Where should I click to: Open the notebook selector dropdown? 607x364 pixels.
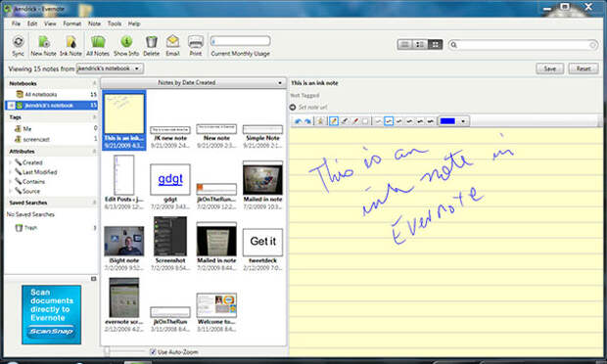coord(110,68)
